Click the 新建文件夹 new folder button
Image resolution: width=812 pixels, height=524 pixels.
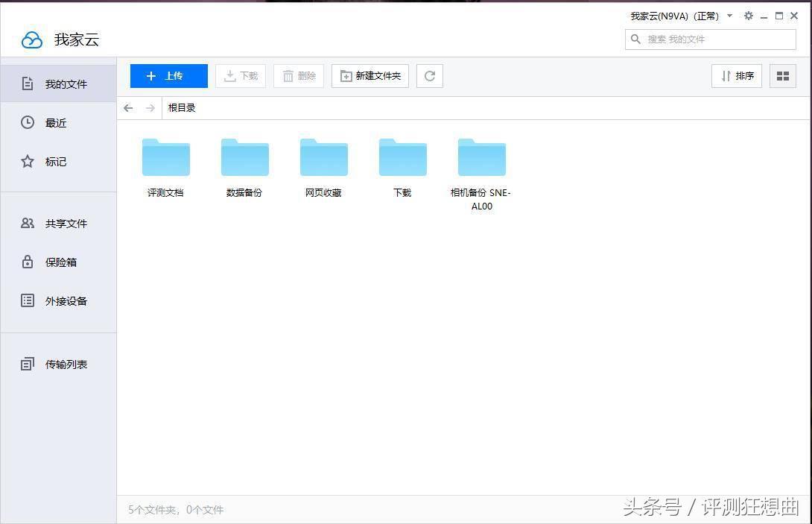click(x=369, y=75)
